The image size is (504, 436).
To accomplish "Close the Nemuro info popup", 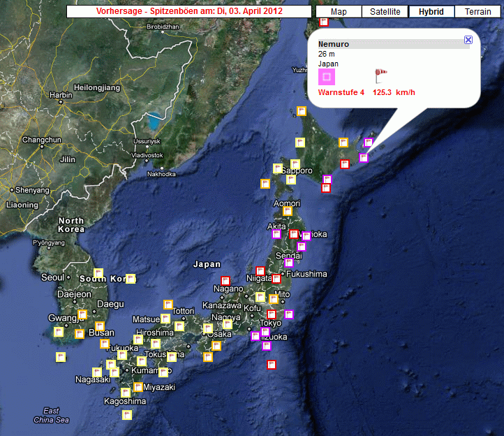I will 468,40.
